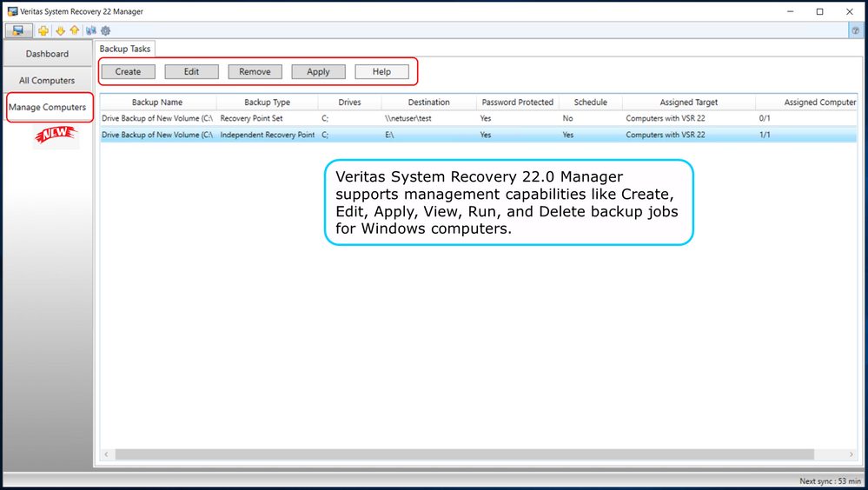Open settings via the gear icon
This screenshot has height=490, width=868.
(x=105, y=30)
